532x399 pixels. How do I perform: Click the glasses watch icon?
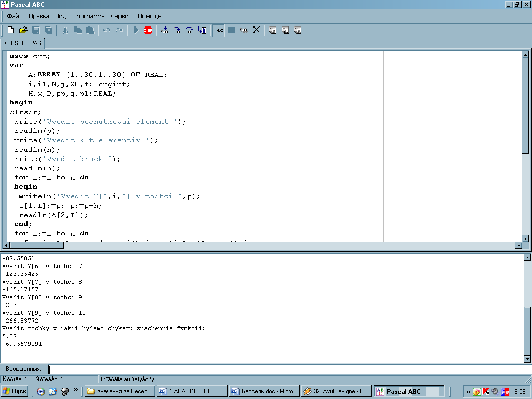[244, 30]
